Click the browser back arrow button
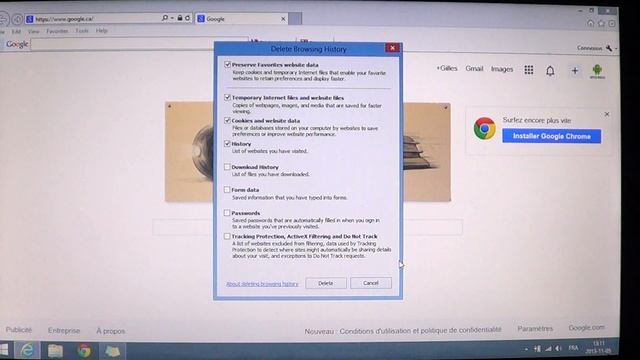The width and height of the screenshot is (640, 360). 3,19
